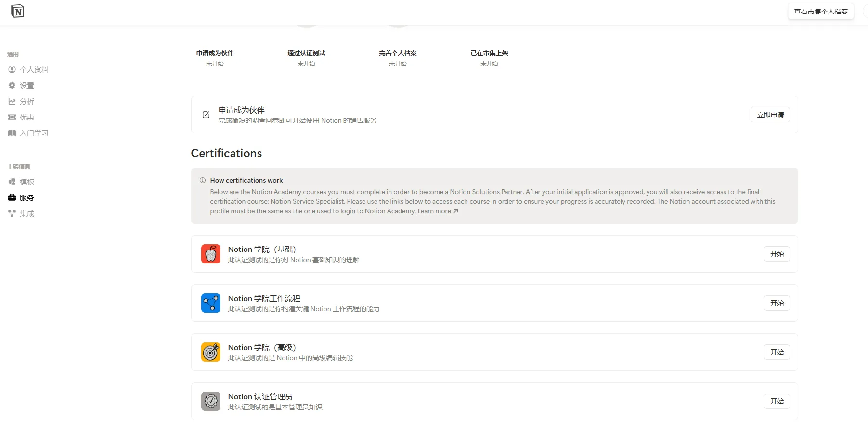
Task: Click the 立即申请 button
Action: (770, 115)
